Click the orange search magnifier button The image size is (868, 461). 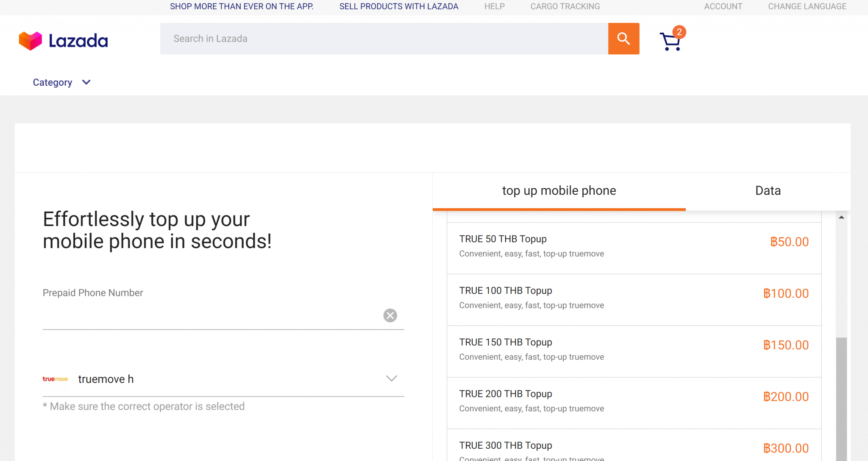[623, 39]
